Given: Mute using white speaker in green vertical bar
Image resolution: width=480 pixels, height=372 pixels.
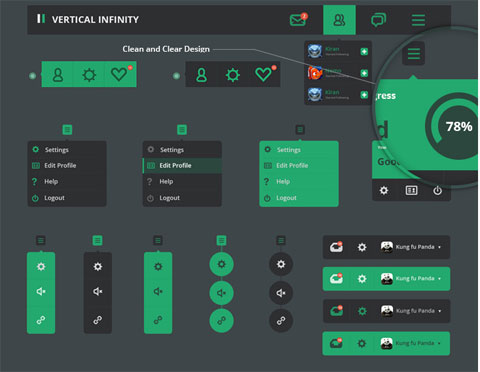Looking at the screenshot, I should click(x=41, y=292).
